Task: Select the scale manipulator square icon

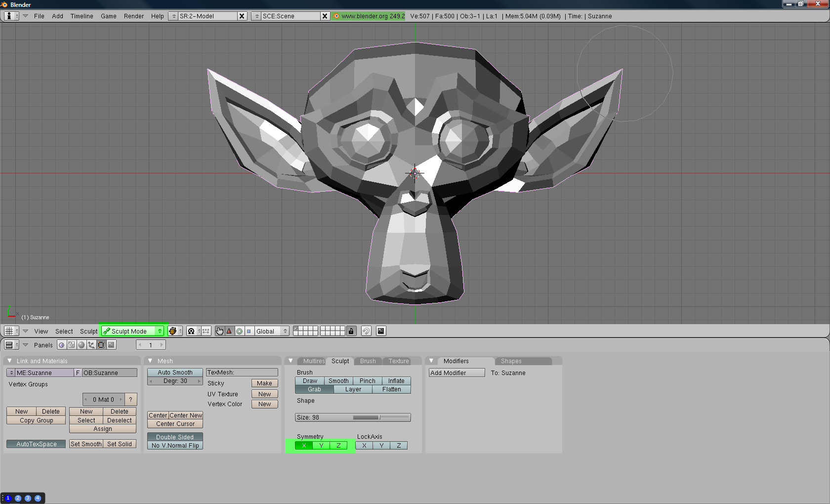Action: [x=249, y=331]
